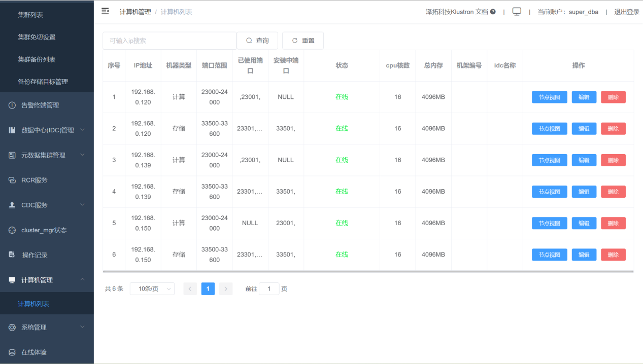This screenshot has width=643, height=364.
Task: Focus the ip search input field
Action: tap(170, 41)
